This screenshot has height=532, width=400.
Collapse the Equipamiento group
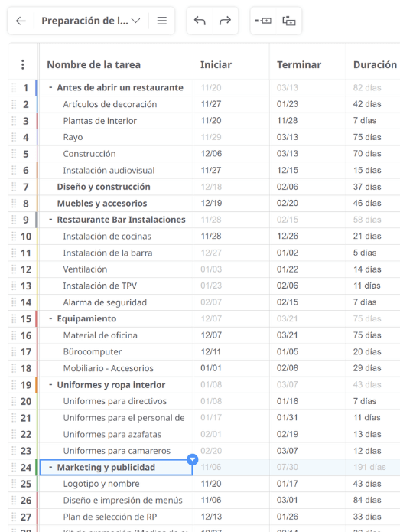point(50,318)
